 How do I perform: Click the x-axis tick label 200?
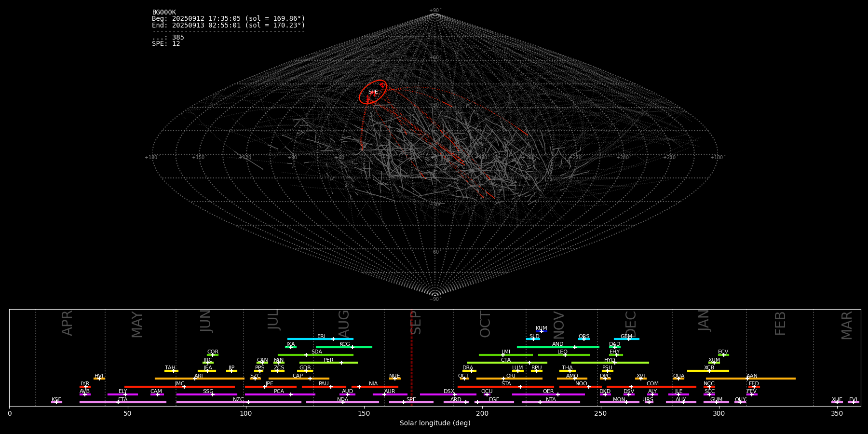pos(482,414)
